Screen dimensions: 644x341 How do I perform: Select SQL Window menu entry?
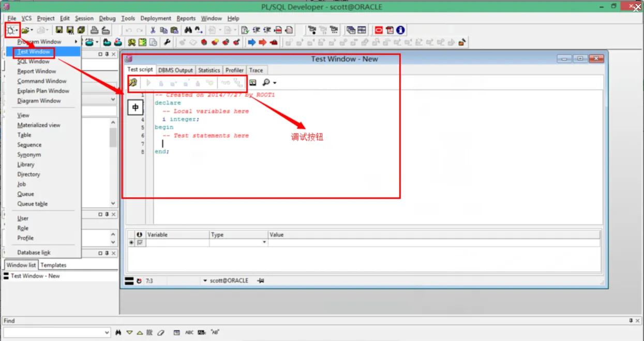pyautogui.click(x=34, y=61)
